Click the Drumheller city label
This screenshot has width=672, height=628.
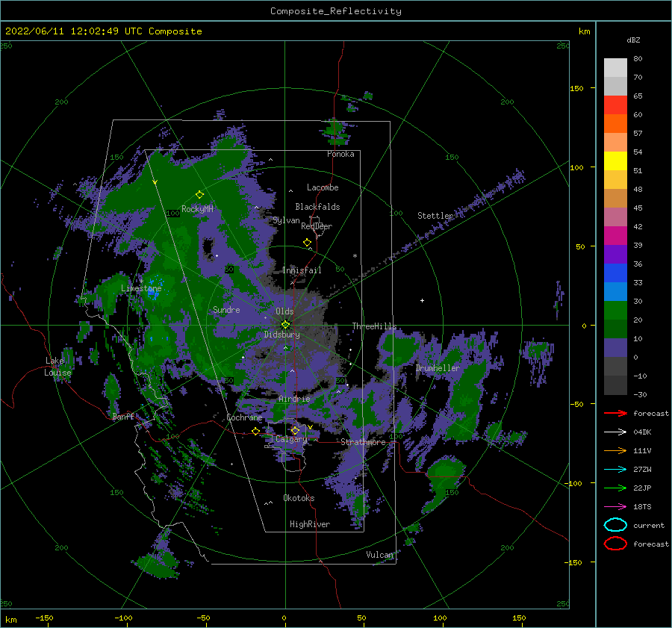point(438,368)
